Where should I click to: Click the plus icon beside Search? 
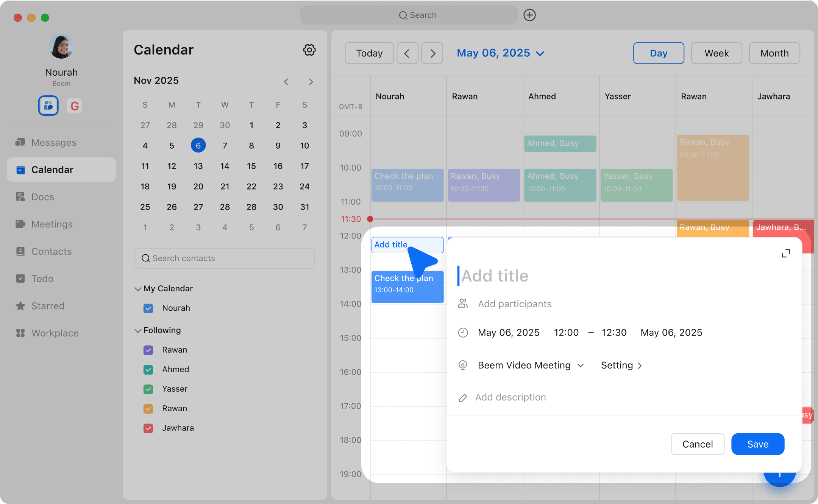tap(529, 15)
